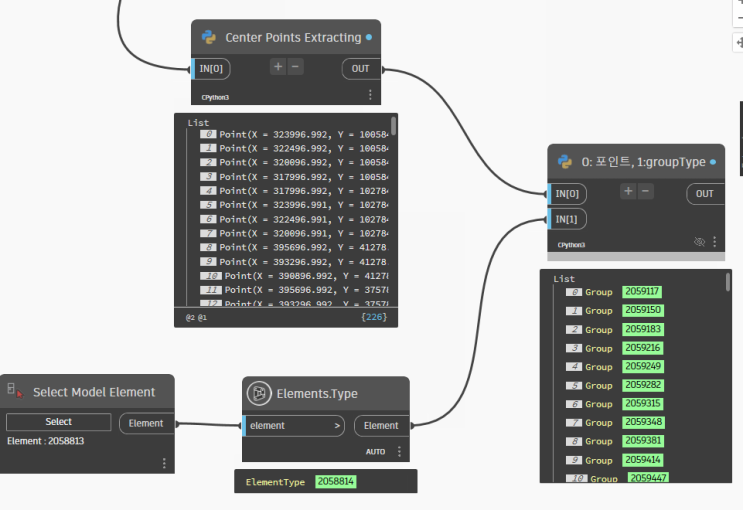This screenshot has width=743, height=510.
Task: Add input port on Center Points Extracting node
Action: (x=278, y=67)
